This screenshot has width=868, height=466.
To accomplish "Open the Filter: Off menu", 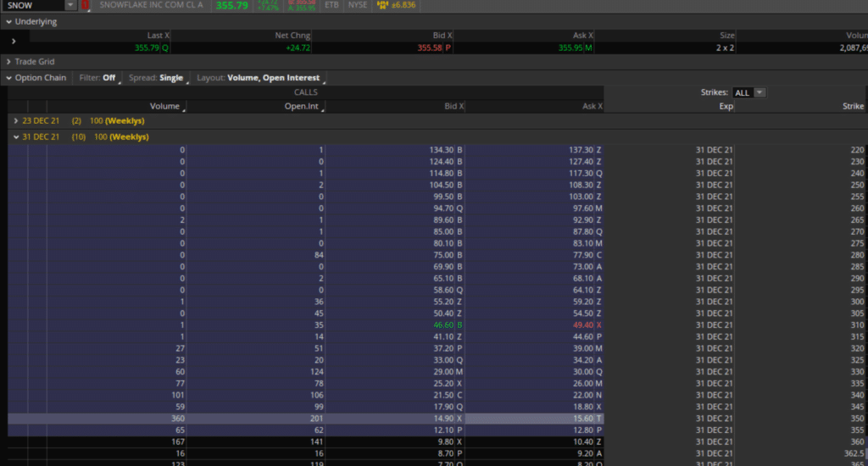I will 98,78.
